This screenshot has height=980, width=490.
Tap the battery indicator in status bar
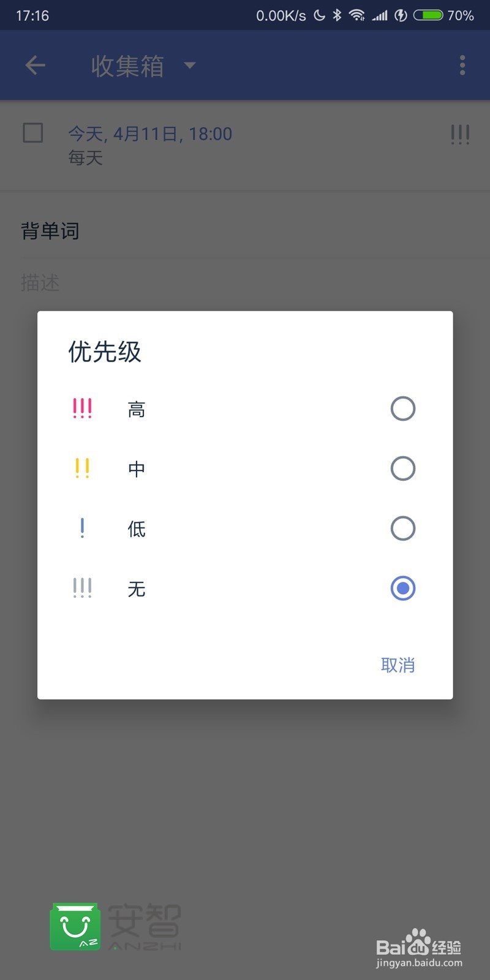[x=428, y=15]
